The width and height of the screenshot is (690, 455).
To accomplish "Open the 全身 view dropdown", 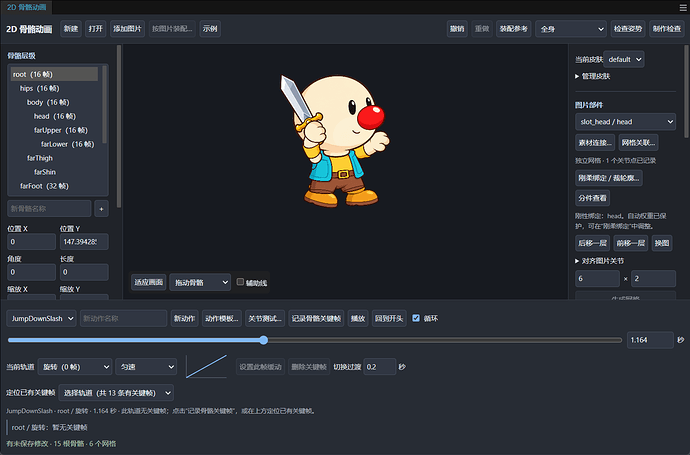I will coord(571,29).
